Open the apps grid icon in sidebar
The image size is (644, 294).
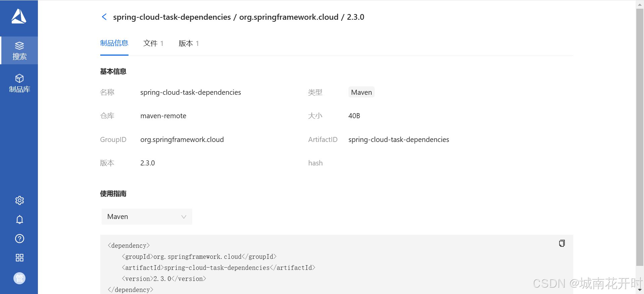click(x=19, y=258)
